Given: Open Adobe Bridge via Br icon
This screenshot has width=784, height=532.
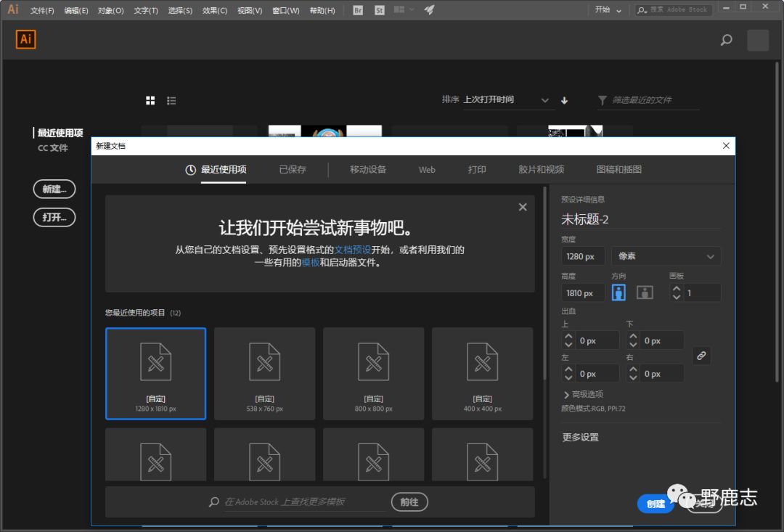Looking at the screenshot, I should click(358, 10).
